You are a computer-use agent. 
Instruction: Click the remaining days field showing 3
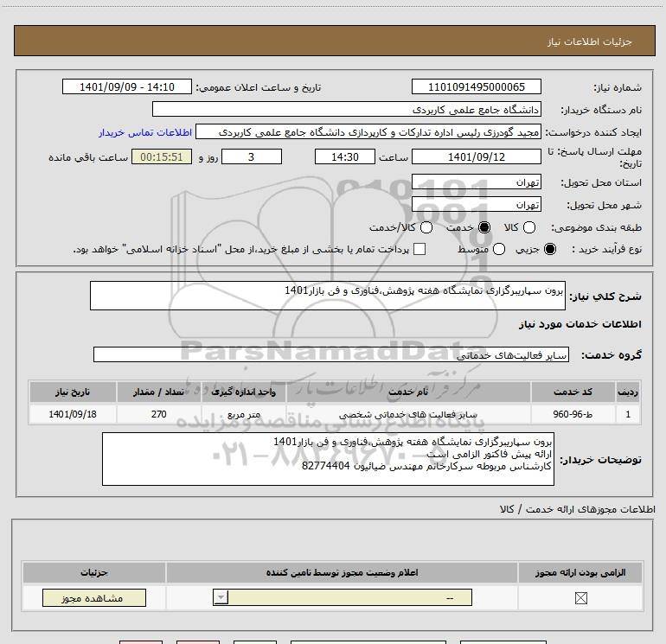coord(252,156)
